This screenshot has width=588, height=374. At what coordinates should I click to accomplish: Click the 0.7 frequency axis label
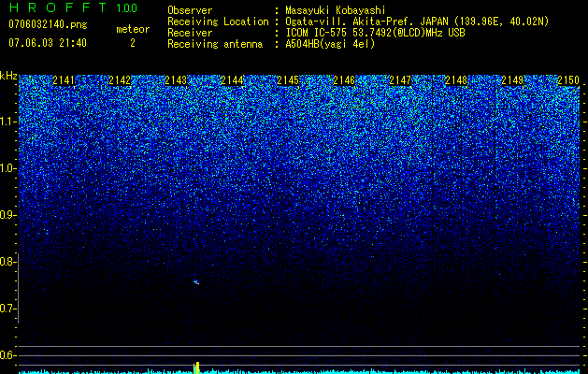(x=7, y=309)
